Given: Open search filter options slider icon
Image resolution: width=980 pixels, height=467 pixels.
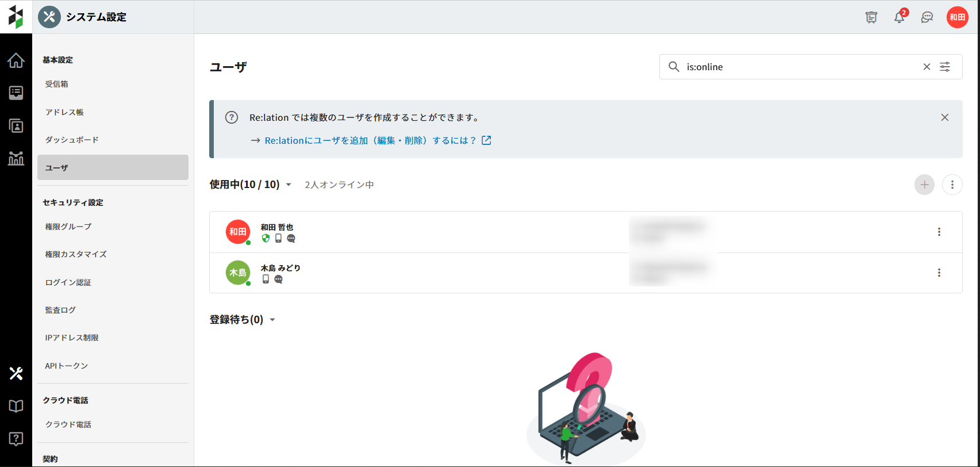Looking at the screenshot, I should (945, 67).
